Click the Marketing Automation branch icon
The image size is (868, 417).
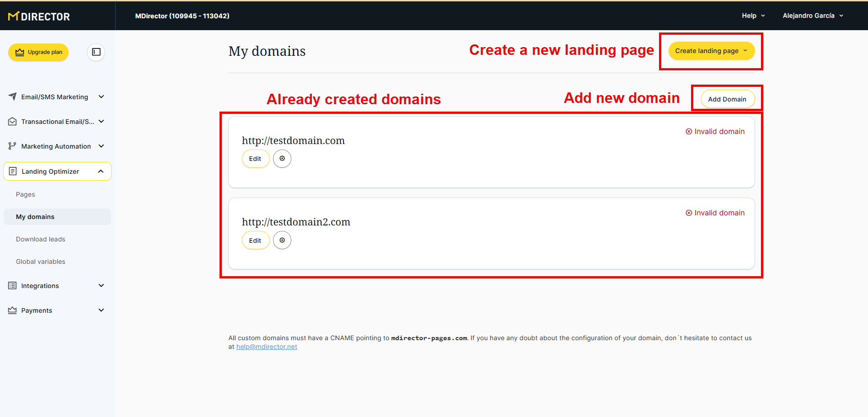click(x=12, y=146)
